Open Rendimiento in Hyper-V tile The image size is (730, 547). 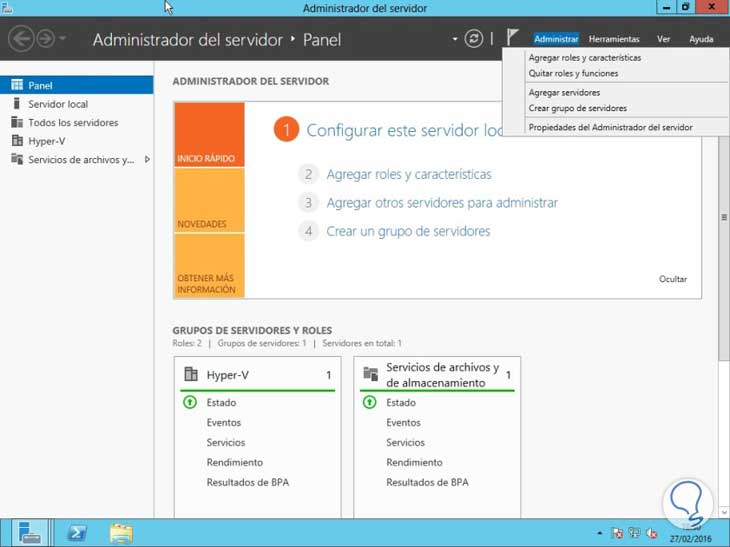coord(235,463)
